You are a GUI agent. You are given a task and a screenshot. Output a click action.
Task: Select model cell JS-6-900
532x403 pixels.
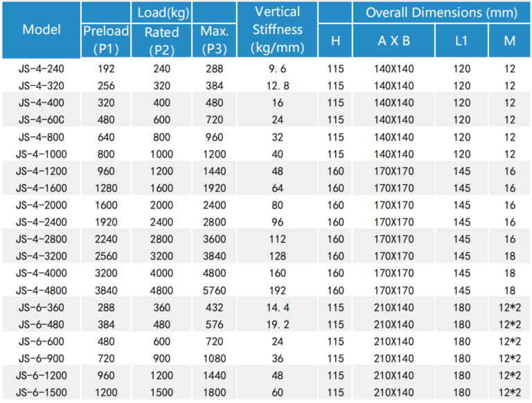(x=42, y=359)
